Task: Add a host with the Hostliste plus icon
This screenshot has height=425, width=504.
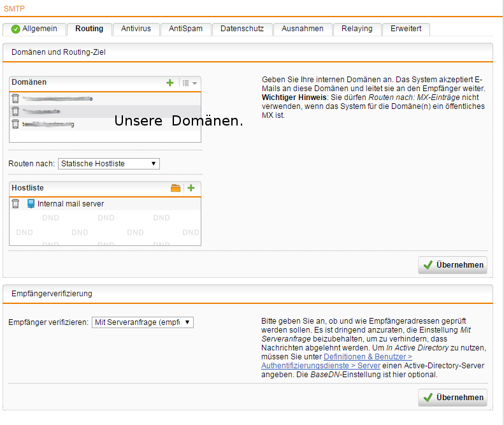Action: 191,188
